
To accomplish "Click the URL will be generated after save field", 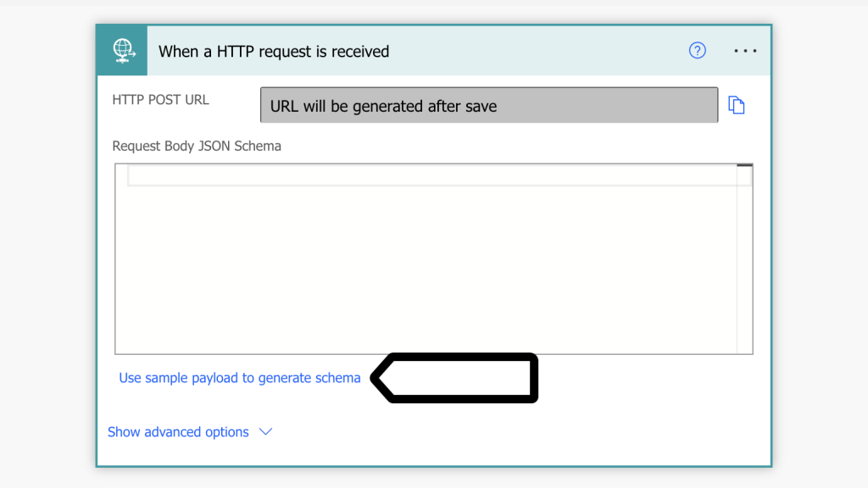I will click(489, 104).
